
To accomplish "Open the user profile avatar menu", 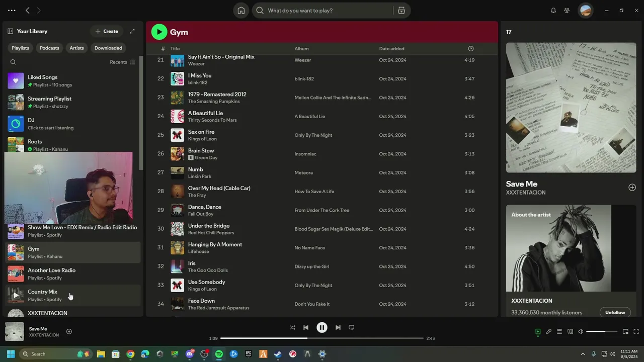I will click(586, 11).
